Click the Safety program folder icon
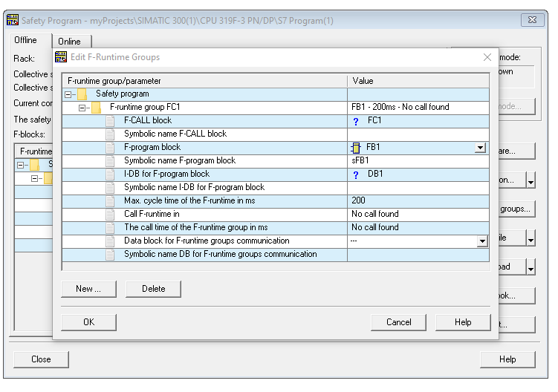The height and width of the screenshot is (392, 558). [82, 94]
